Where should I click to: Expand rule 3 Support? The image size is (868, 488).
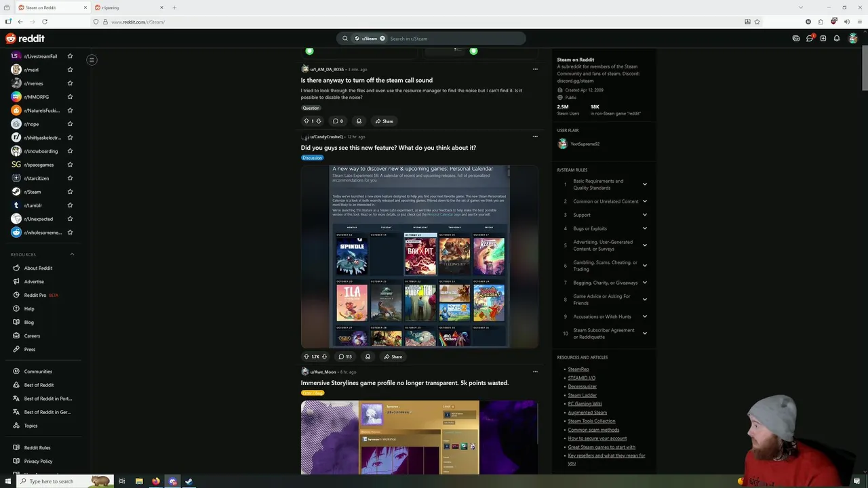645,215
